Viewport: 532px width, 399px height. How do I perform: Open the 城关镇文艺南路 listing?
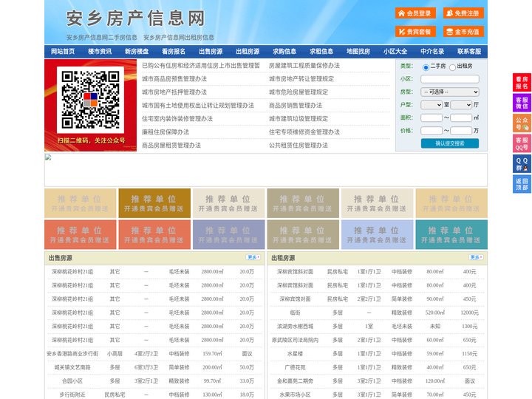click(72, 367)
